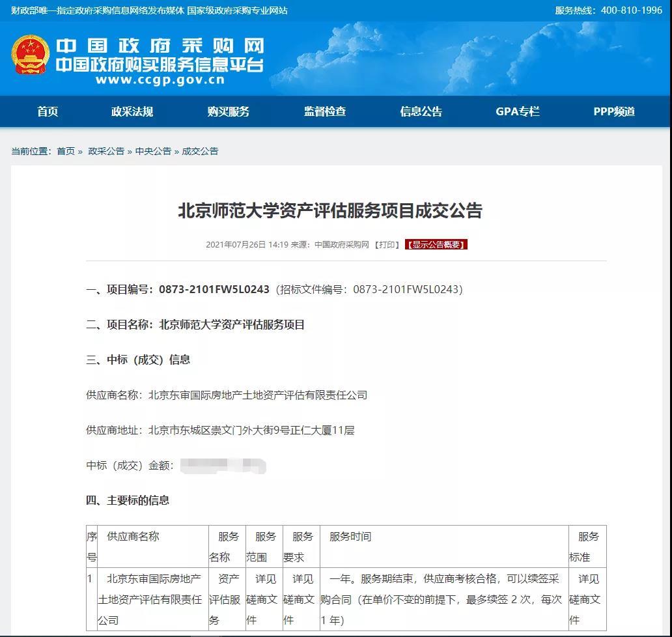Click the 项目名称 line

tap(195, 324)
